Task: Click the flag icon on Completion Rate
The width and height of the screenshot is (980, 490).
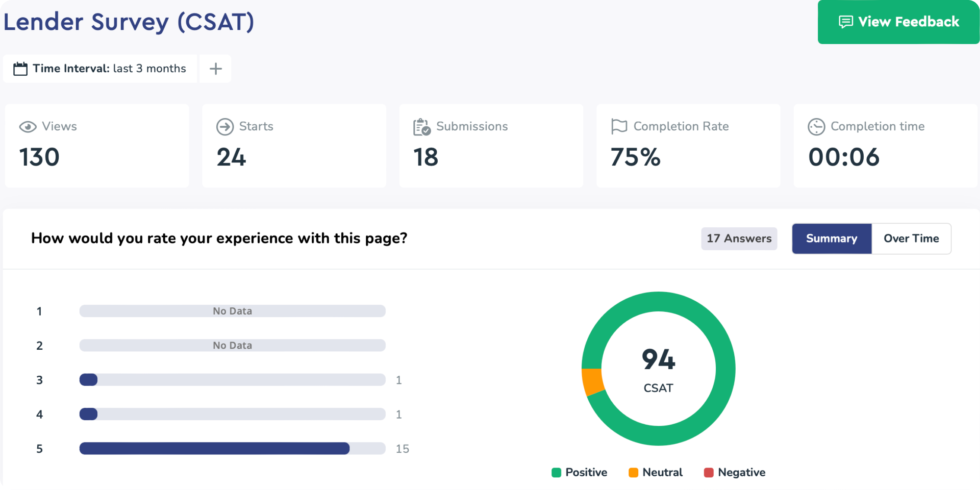Action: click(619, 126)
